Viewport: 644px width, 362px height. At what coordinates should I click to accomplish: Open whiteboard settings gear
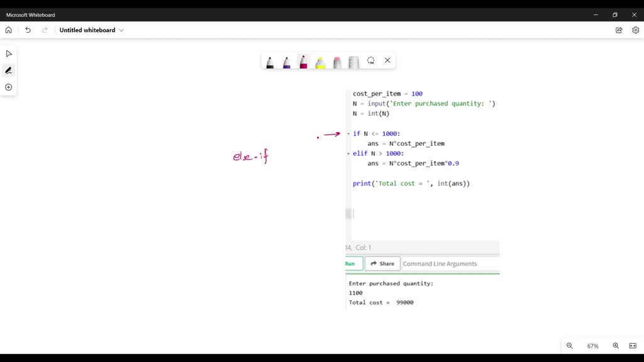click(x=635, y=30)
